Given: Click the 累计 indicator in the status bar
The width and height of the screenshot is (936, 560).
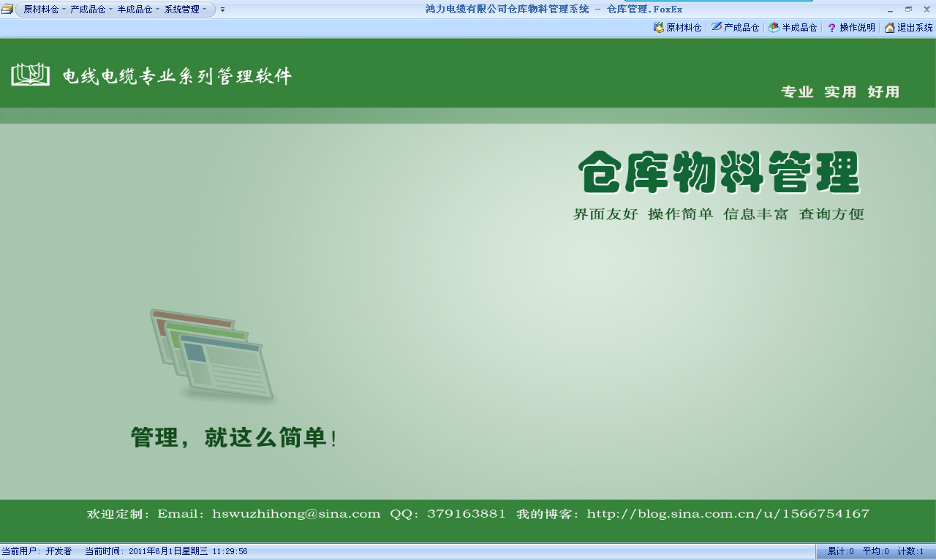Looking at the screenshot, I should 840,551.
